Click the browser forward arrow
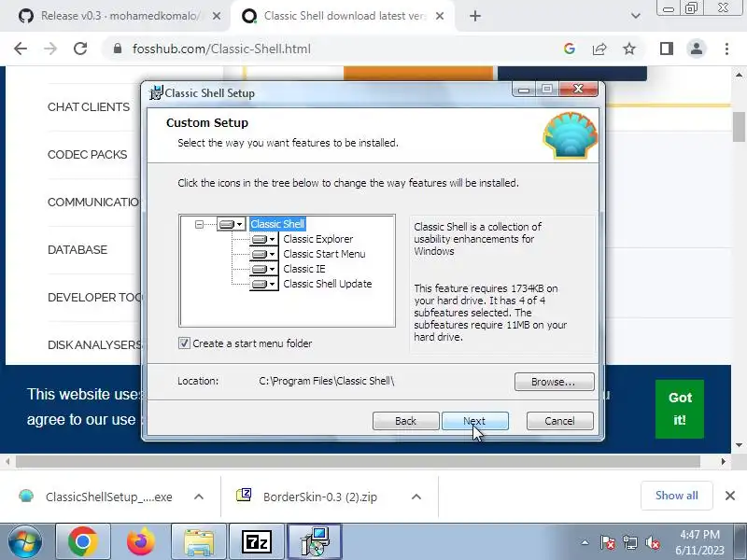 [x=50, y=49]
